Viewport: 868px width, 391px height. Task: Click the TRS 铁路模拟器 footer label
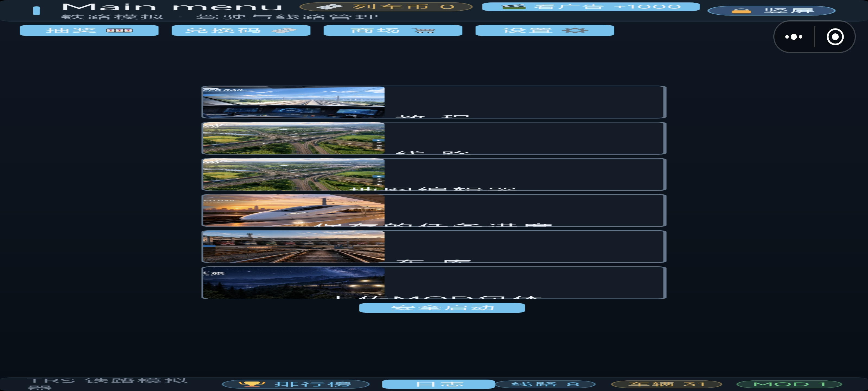(x=107, y=384)
